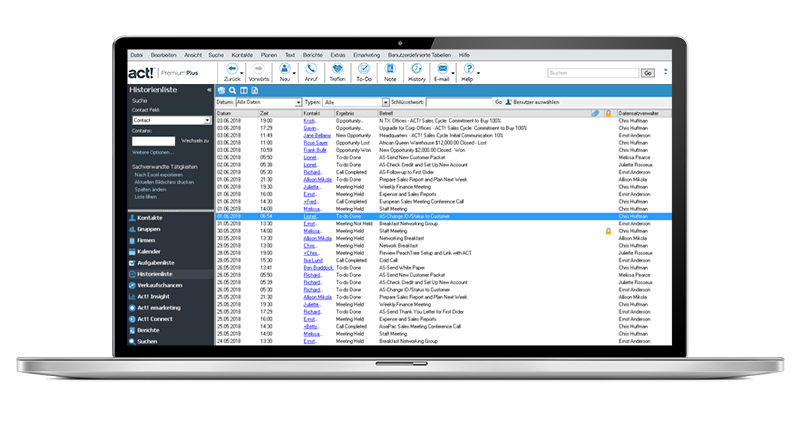The height and width of the screenshot is (425, 800).
Task: Add a note with the Note icon
Action: pyautogui.click(x=390, y=68)
